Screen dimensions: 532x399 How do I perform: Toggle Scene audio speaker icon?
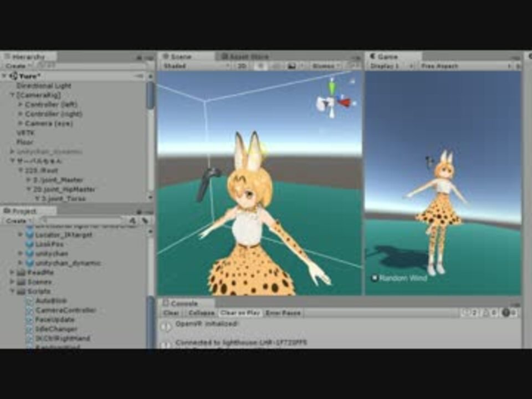276,66
